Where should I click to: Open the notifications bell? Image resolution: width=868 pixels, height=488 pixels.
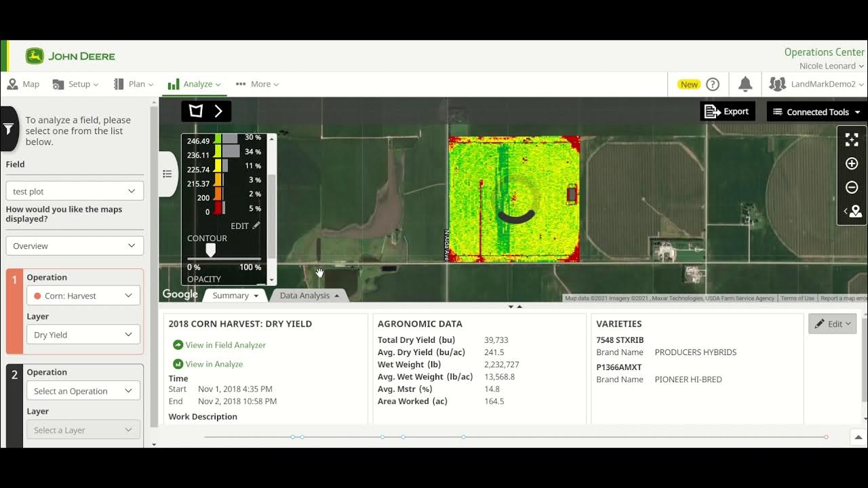point(745,84)
